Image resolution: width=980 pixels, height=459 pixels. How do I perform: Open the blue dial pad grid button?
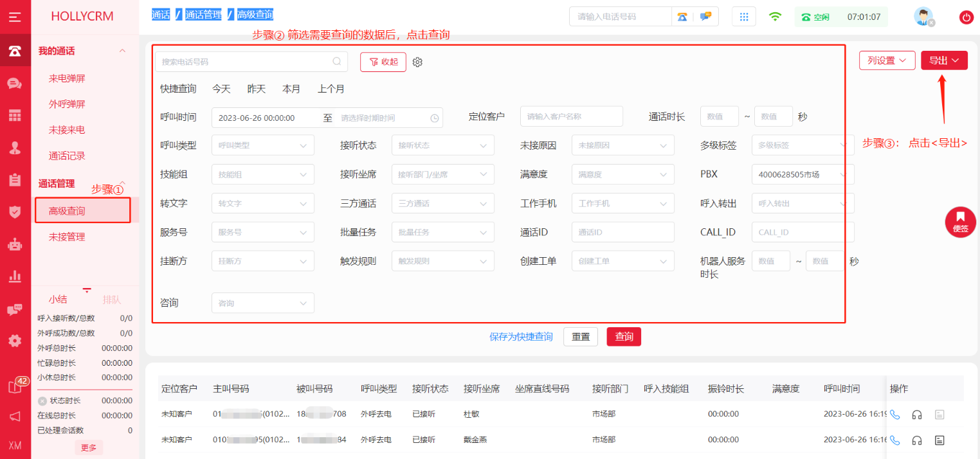744,17
